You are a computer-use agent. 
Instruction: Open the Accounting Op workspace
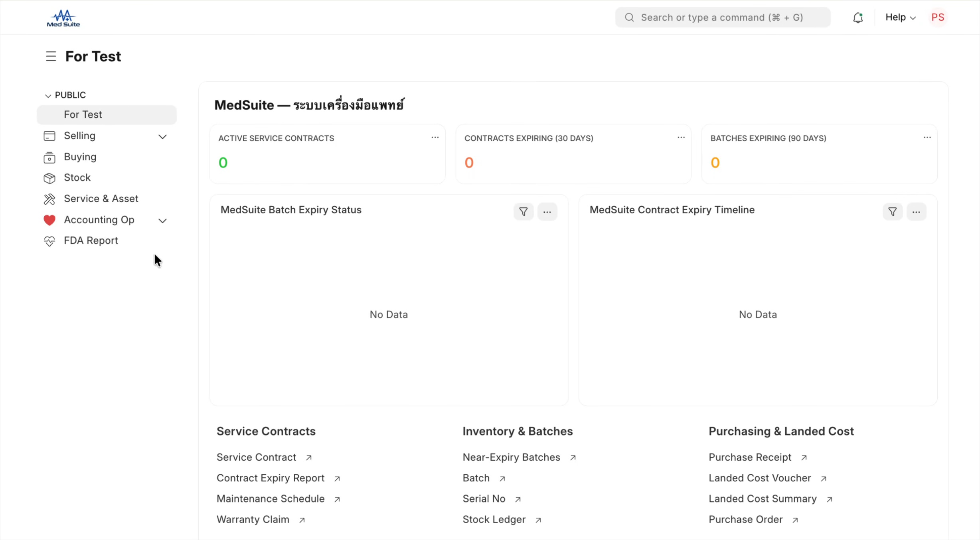coord(99,220)
